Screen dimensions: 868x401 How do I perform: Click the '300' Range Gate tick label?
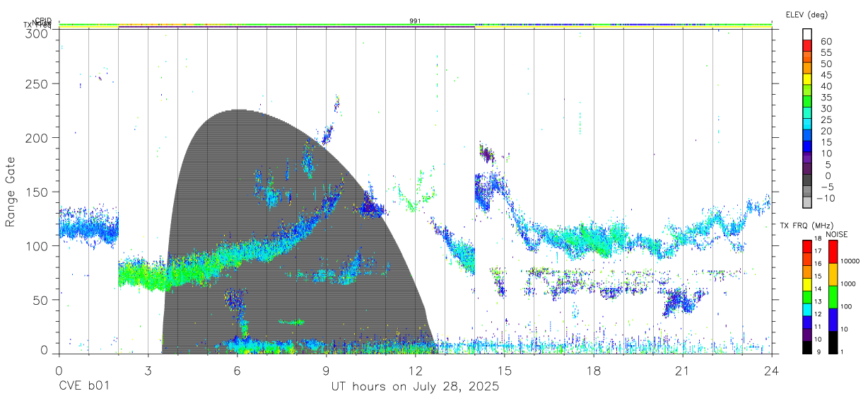click(37, 33)
